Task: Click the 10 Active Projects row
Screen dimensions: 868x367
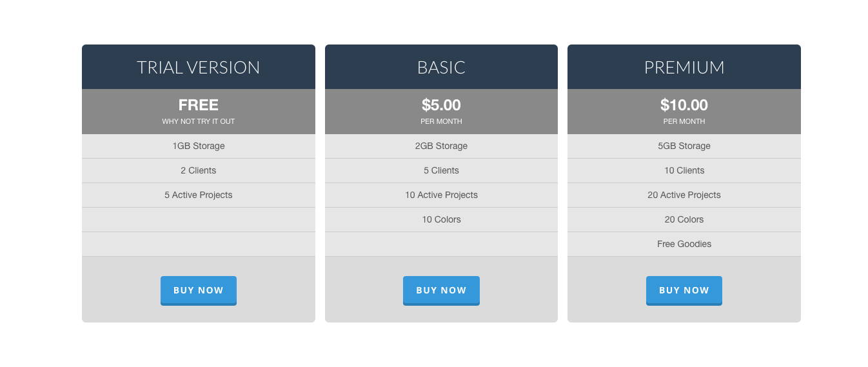Action: (441, 195)
